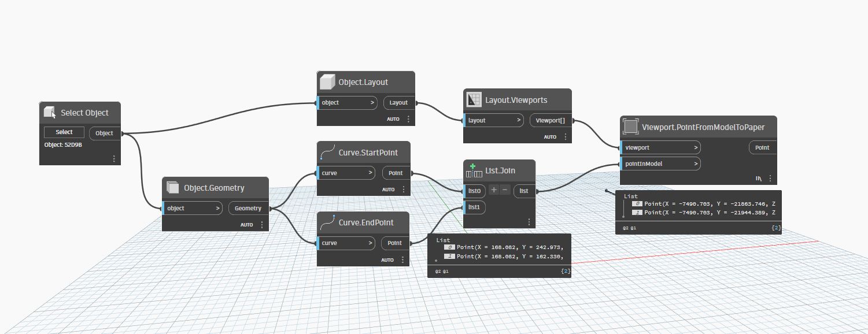Viewport: 868px width, 334px height.
Task: Click list item 'Point(X = -7490.703, Y = -21863.746'
Action: pyautogui.click(x=710, y=204)
